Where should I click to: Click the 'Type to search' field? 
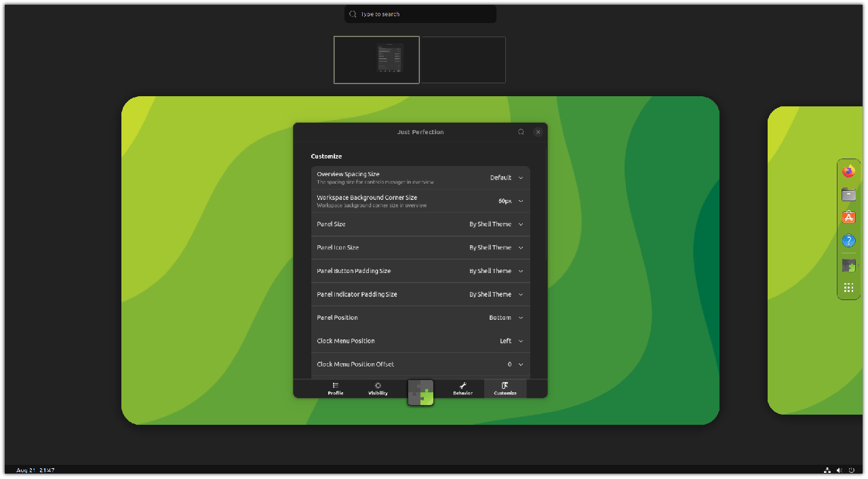tap(420, 14)
